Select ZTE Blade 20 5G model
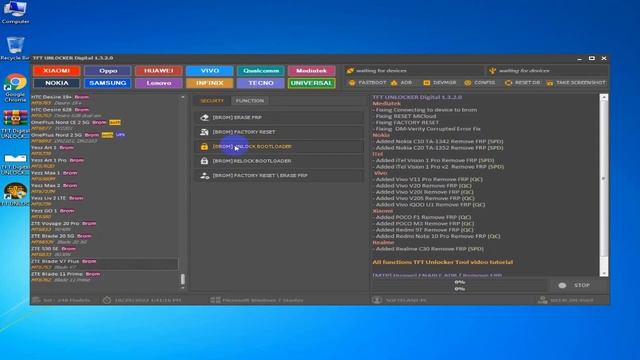 (105, 239)
